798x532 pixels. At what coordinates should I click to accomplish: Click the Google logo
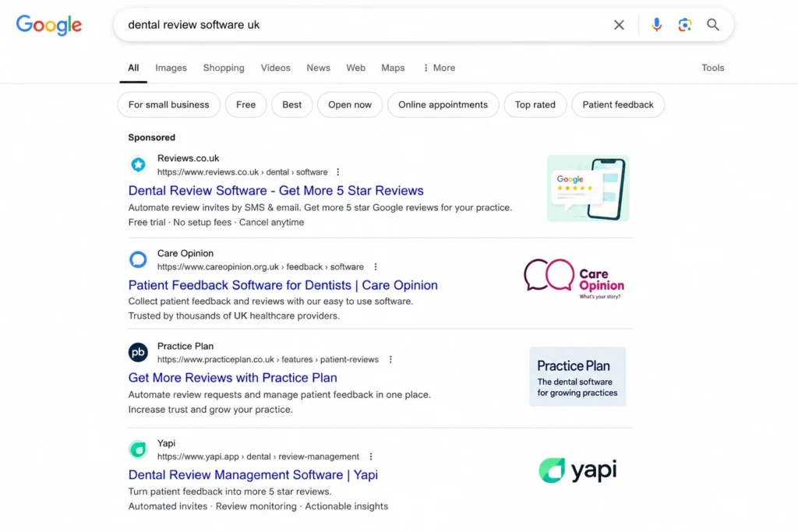pos(49,25)
